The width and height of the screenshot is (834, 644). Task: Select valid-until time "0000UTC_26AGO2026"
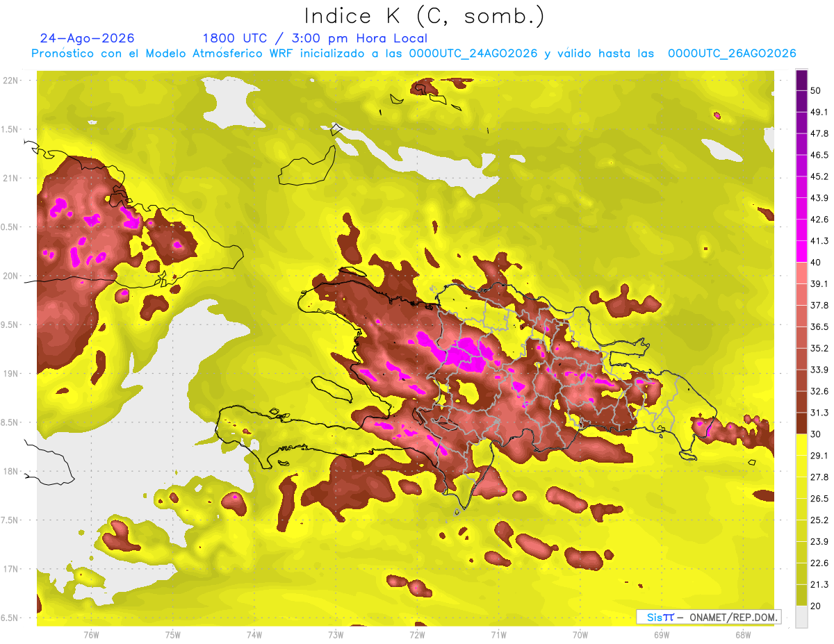point(732,53)
